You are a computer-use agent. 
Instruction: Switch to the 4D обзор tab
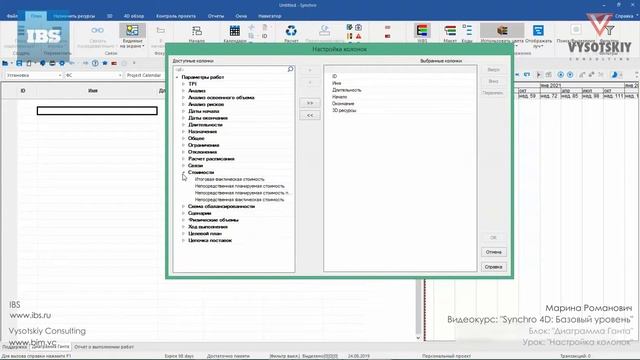click(x=134, y=16)
